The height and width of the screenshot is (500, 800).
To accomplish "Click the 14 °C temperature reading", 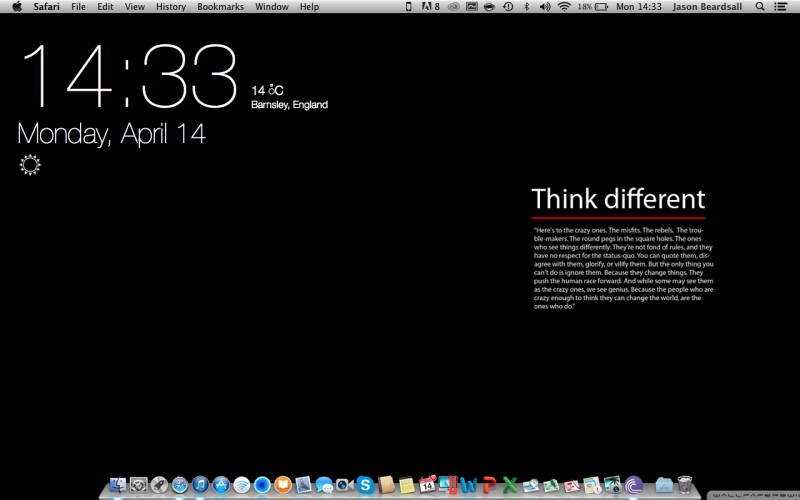I will (x=267, y=90).
